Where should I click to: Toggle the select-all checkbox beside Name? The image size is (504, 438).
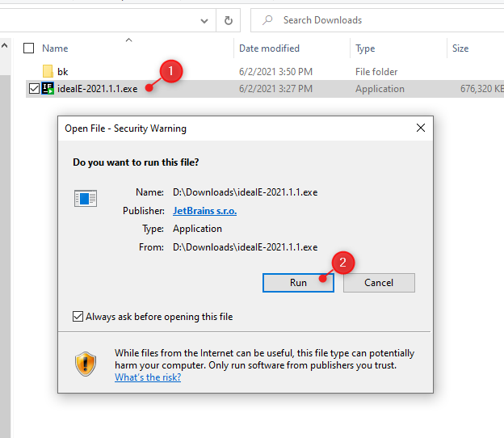click(28, 48)
